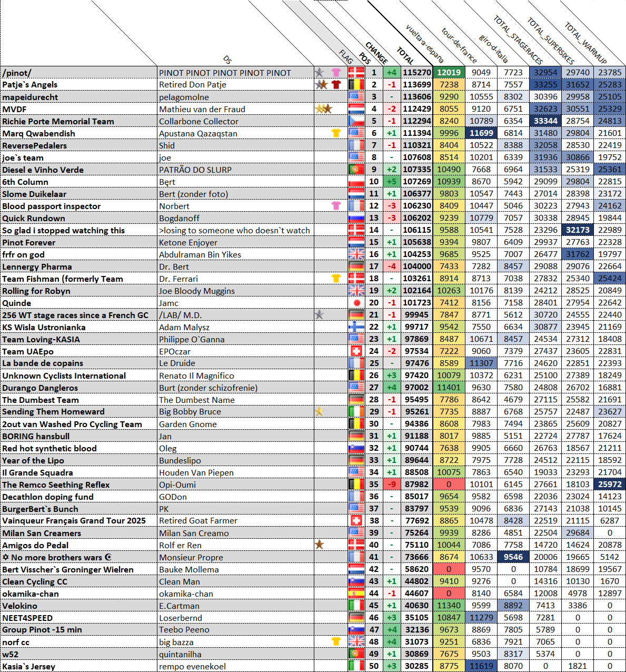Viewport: 626px width, 672px height.
Task: Select total score 115270 for /pinot/
Action: point(416,73)
